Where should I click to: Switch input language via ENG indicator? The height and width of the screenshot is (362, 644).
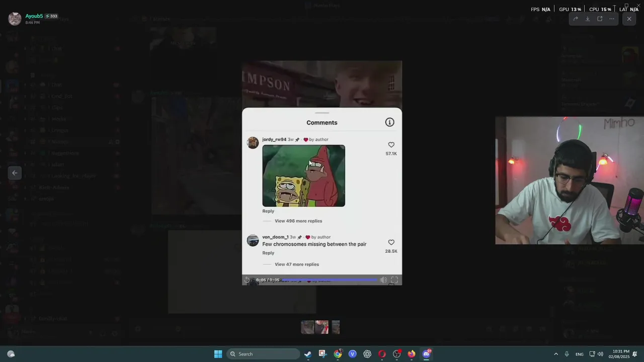580,354
